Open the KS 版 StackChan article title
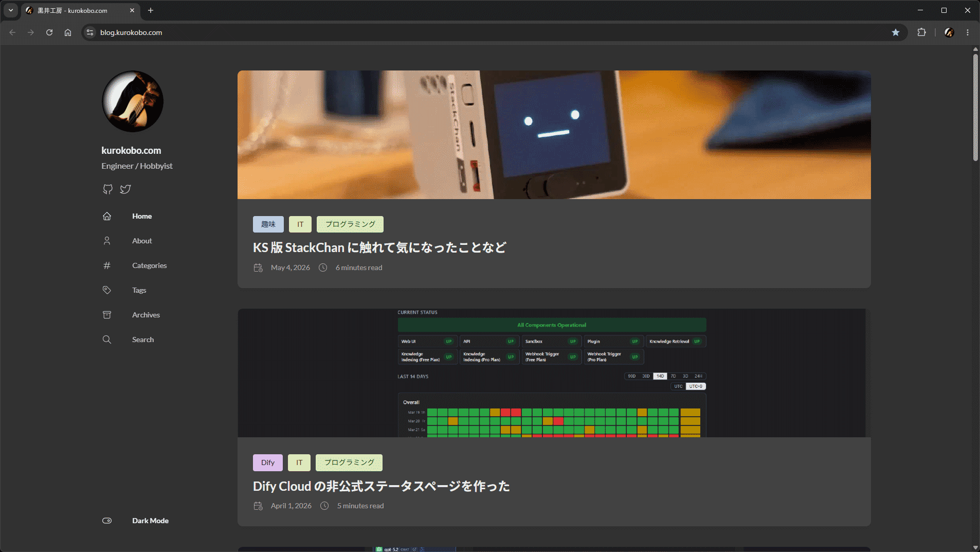 point(379,247)
